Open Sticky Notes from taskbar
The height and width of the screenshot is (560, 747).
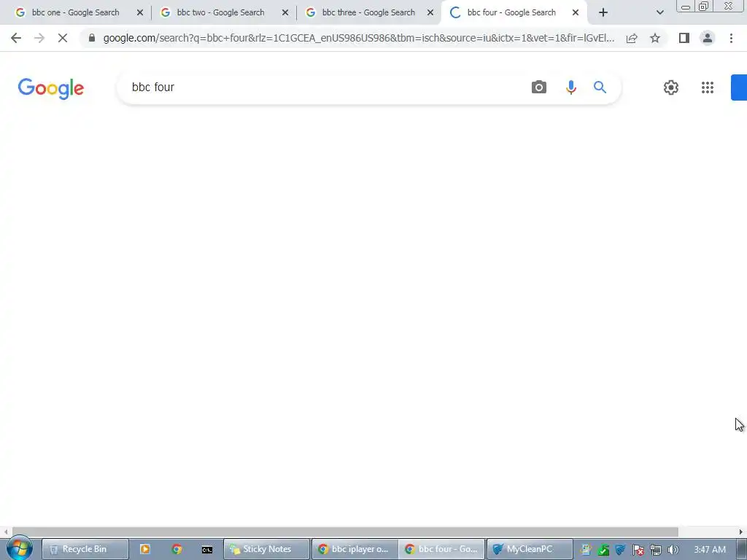tap(266, 549)
